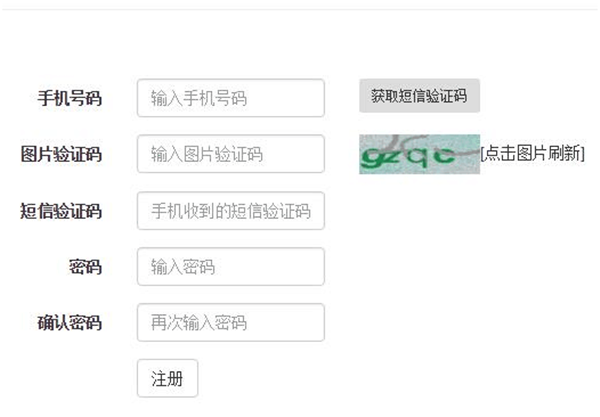This screenshot has height=417, width=600.
Task: Click the 密码 label
Action: (x=85, y=267)
